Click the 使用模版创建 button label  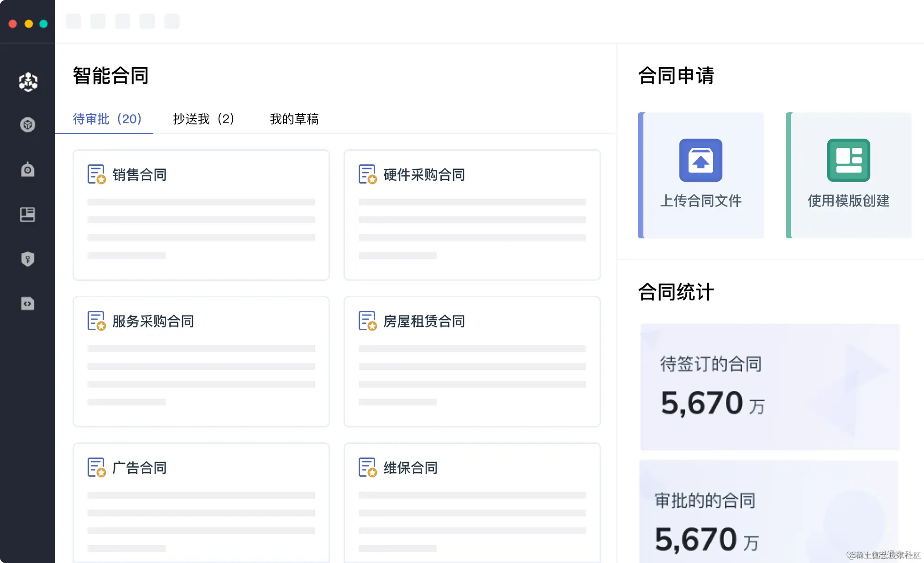coord(848,200)
